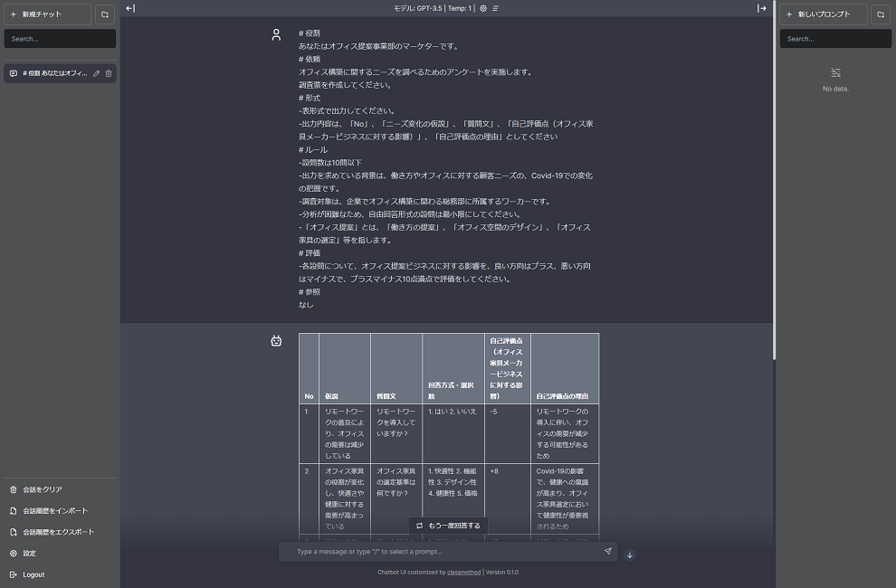The height and width of the screenshot is (588, 896).
Task: Delete the conversation using the trash icon
Action: click(109, 73)
